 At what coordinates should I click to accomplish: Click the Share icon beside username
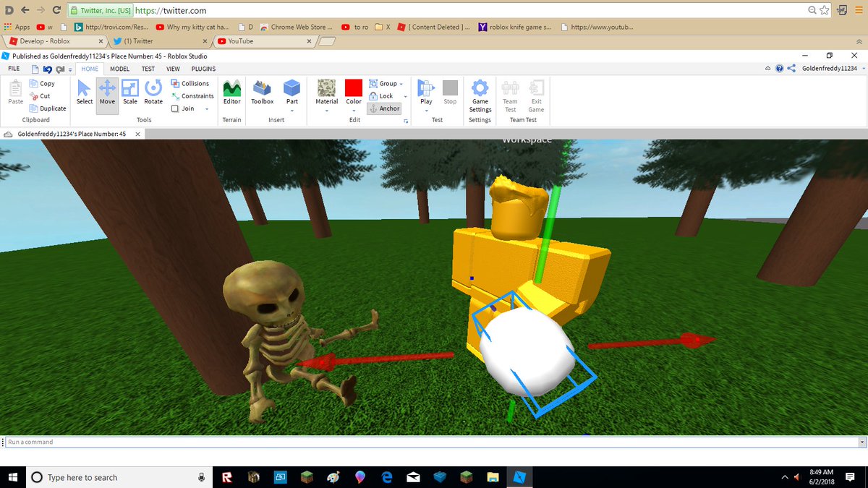click(x=791, y=69)
